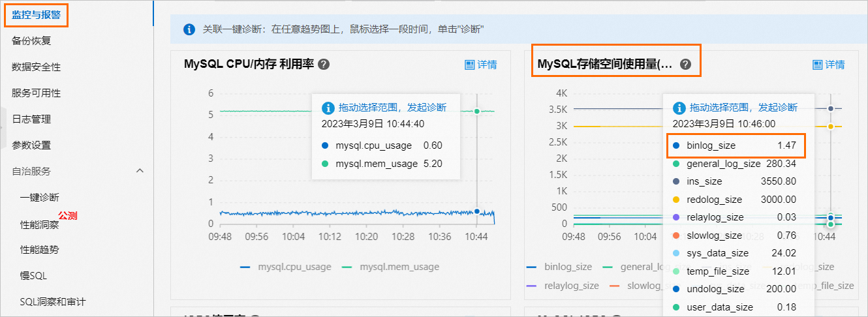Screen dimensions: 868x317
Task: Toggle mysql.cpu_usage legend item
Action: coord(286,267)
